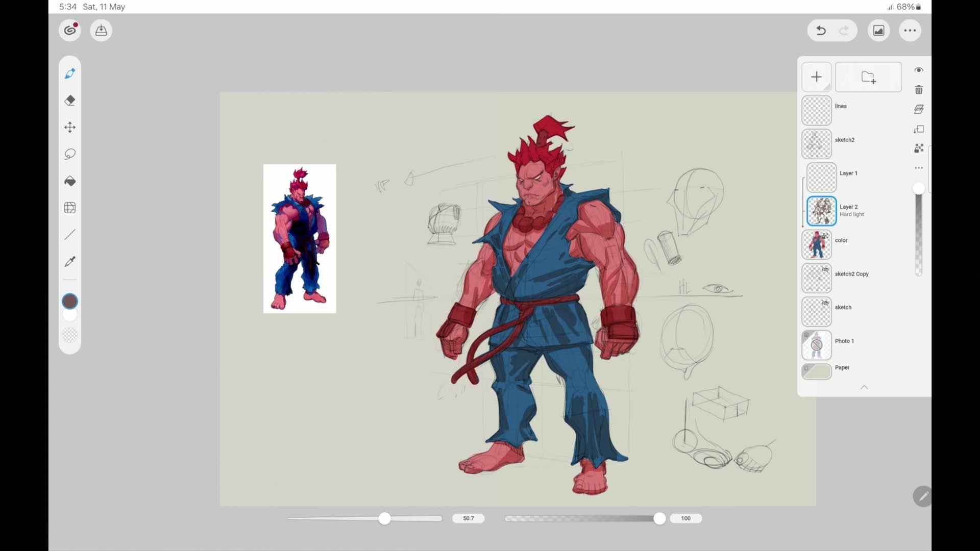The width and height of the screenshot is (980, 551).
Task: Click the clip layer below icon
Action: point(919,129)
